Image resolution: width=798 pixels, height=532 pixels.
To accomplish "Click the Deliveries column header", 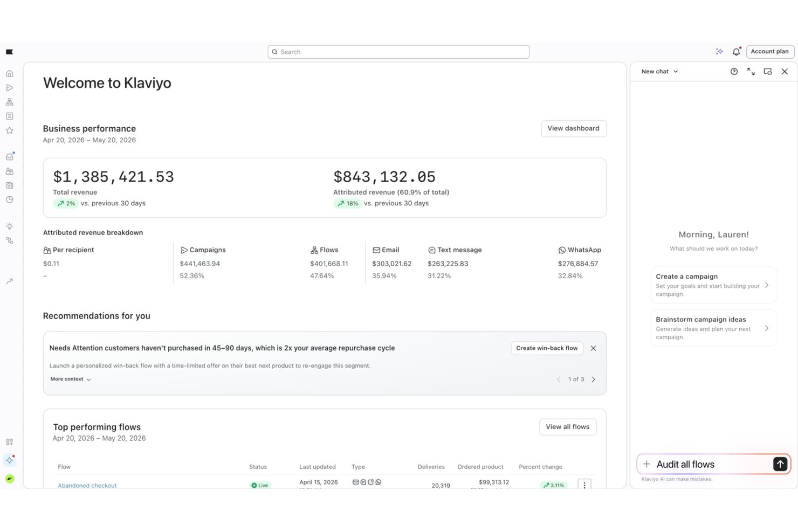I will [431, 467].
